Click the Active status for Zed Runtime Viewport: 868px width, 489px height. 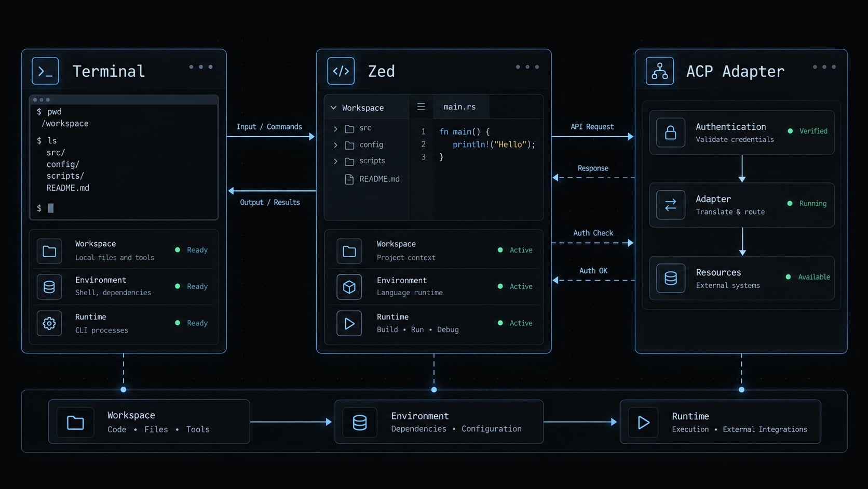click(x=515, y=323)
